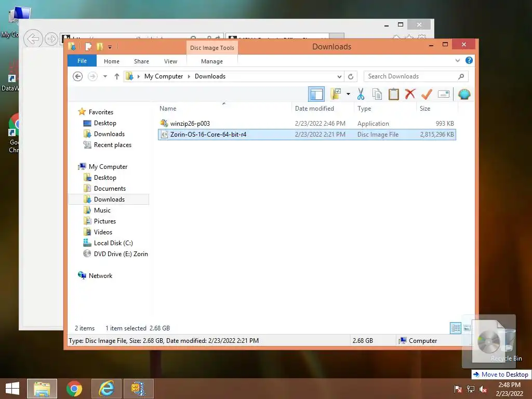Screen dimensions: 532x399
Task: Click the search magnifier icon
Action: click(x=461, y=76)
